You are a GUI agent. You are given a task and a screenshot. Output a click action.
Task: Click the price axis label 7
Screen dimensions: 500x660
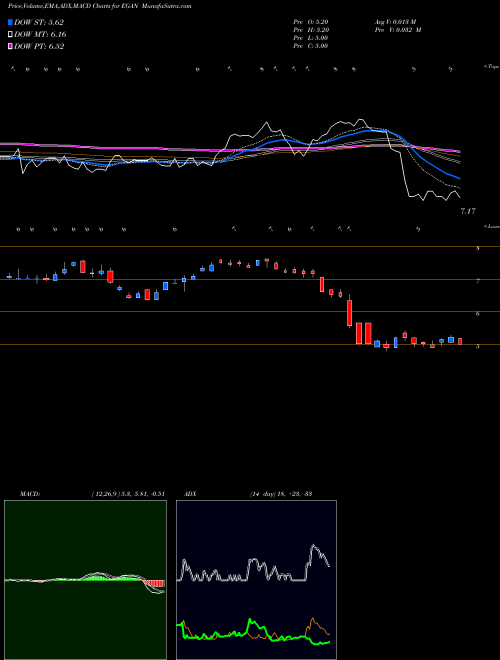click(x=478, y=281)
